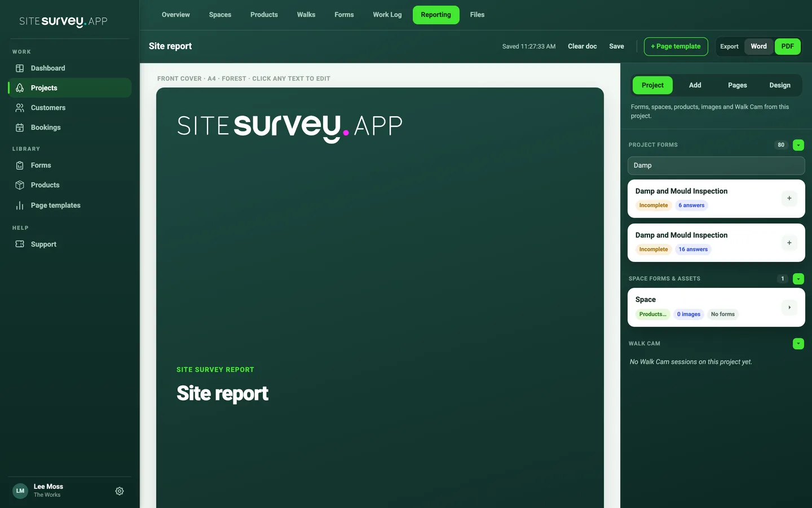This screenshot has width=812, height=508.
Task: Open Page templates in the sidebar
Action: pos(70,205)
